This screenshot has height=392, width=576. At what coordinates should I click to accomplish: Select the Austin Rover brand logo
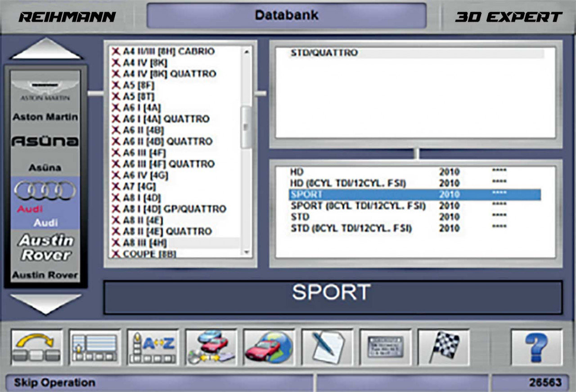(x=45, y=248)
